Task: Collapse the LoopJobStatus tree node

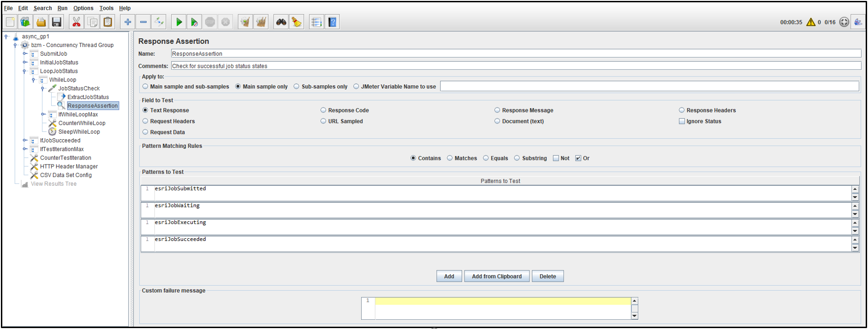Action: click(24, 71)
